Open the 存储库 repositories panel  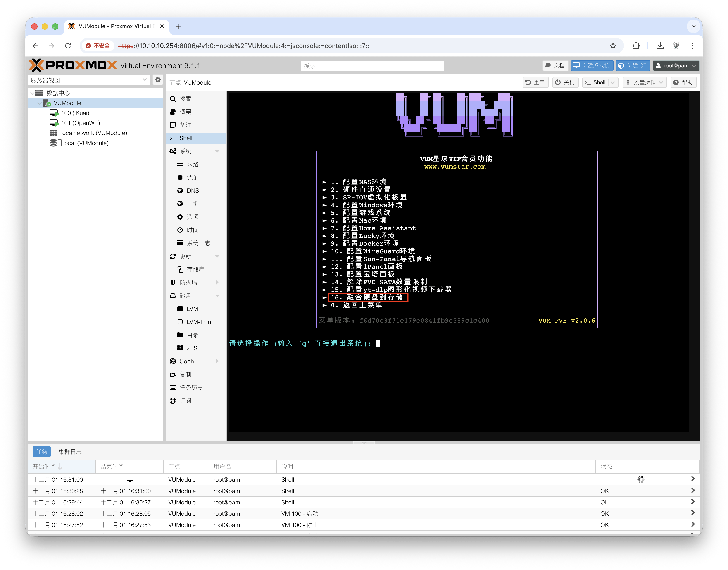[x=196, y=269]
